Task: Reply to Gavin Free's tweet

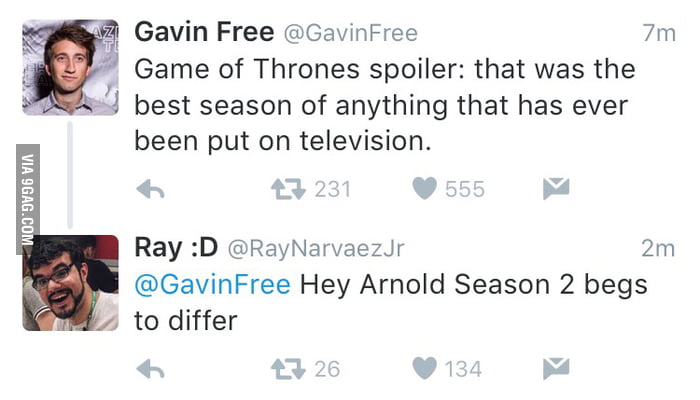Action: coord(150,188)
